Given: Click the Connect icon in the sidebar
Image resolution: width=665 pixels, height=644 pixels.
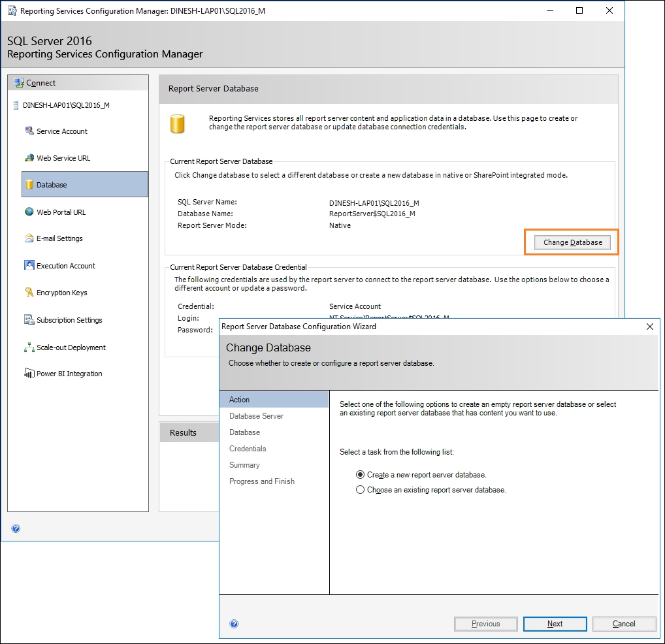Looking at the screenshot, I should tap(19, 83).
